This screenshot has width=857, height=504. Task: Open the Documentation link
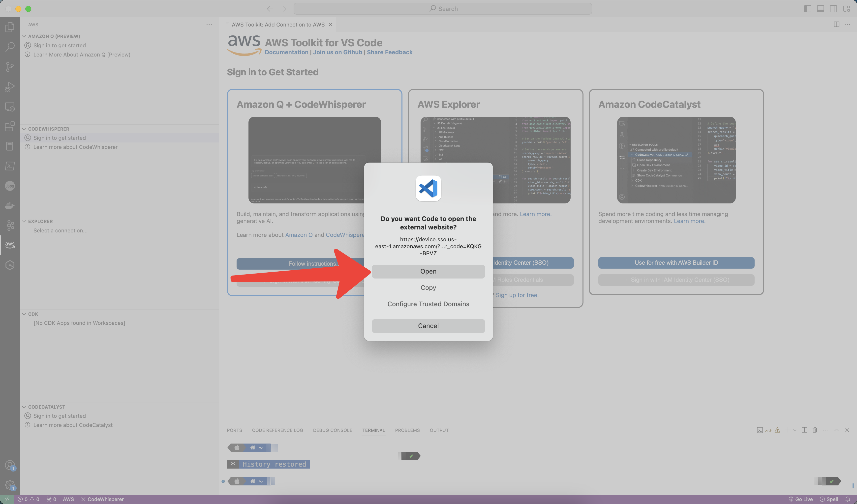286,52
